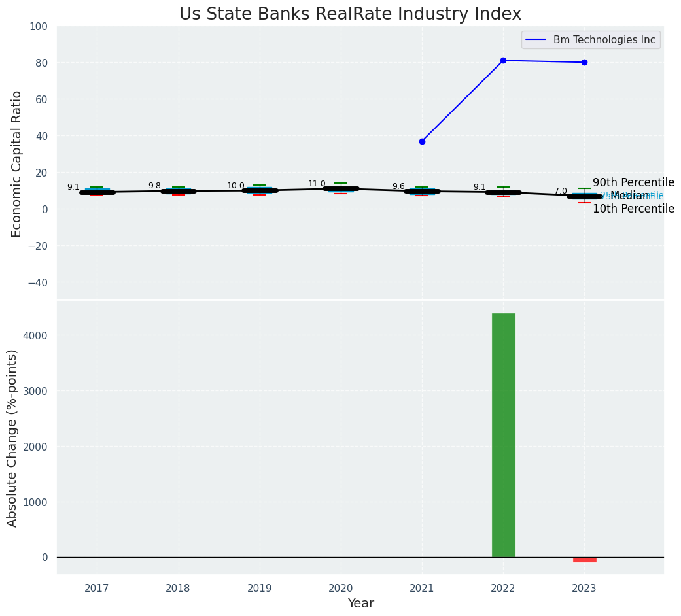
Task: Click the 90th Percentile annotation
Action: point(633,182)
